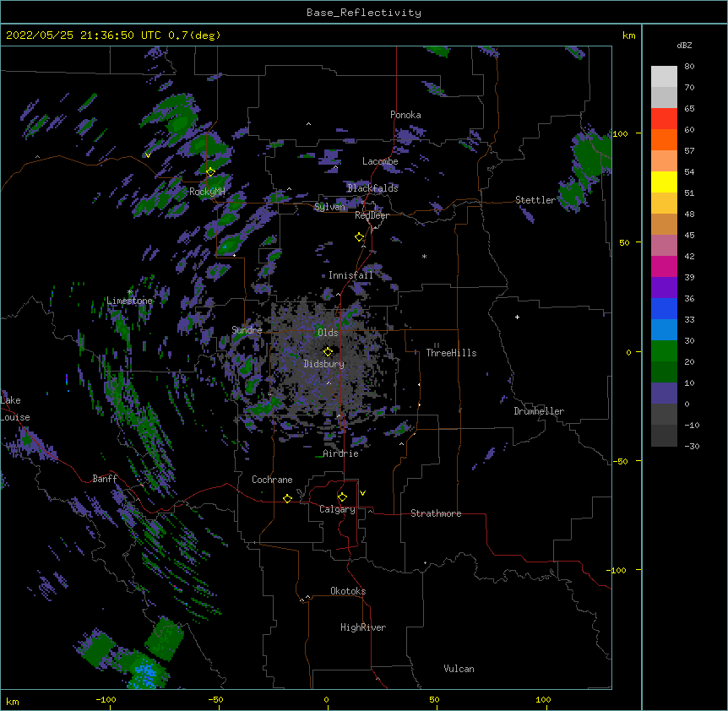
Task: Select the Cochrane label
Action: click(272, 480)
